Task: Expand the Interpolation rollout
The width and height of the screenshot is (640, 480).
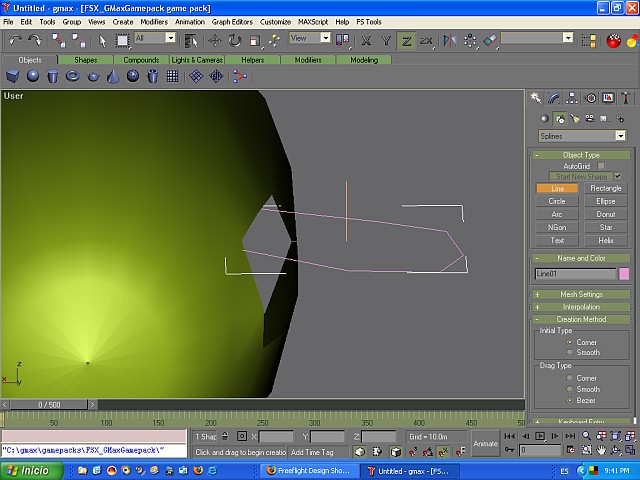Action: point(580,307)
